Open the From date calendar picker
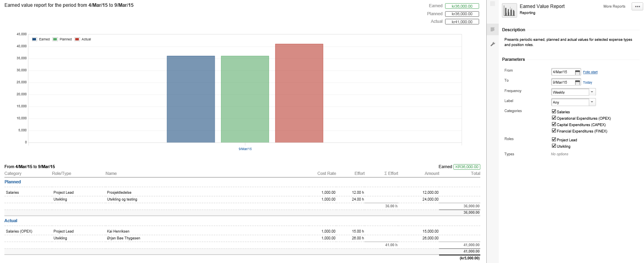Screen dimensions: 644x263 click(577, 72)
